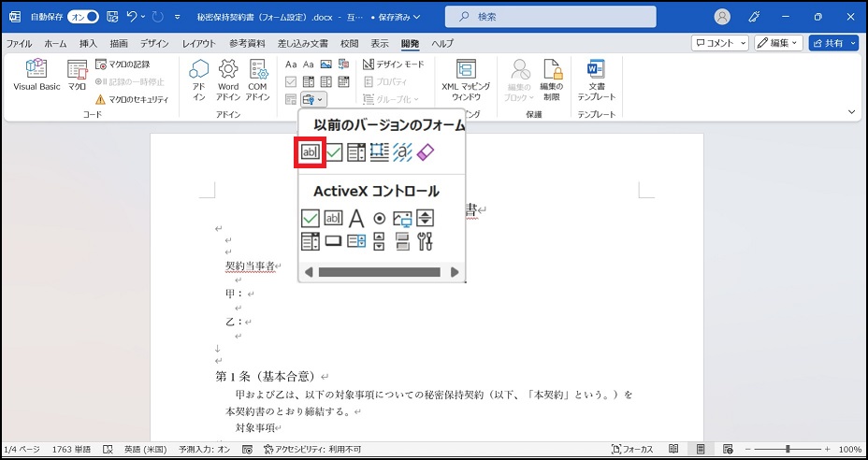Open XML マッピング ウィンドウ
The height and width of the screenshot is (460, 868).
tap(466, 80)
